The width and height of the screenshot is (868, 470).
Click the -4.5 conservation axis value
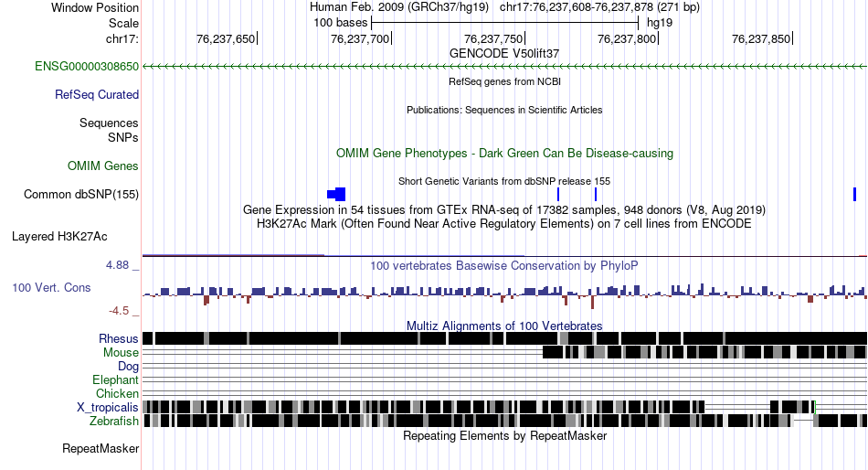click(x=119, y=311)
